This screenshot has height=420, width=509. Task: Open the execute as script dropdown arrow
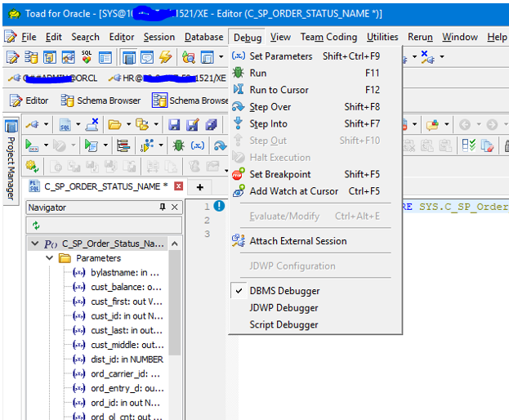click(x=105, y=145)
